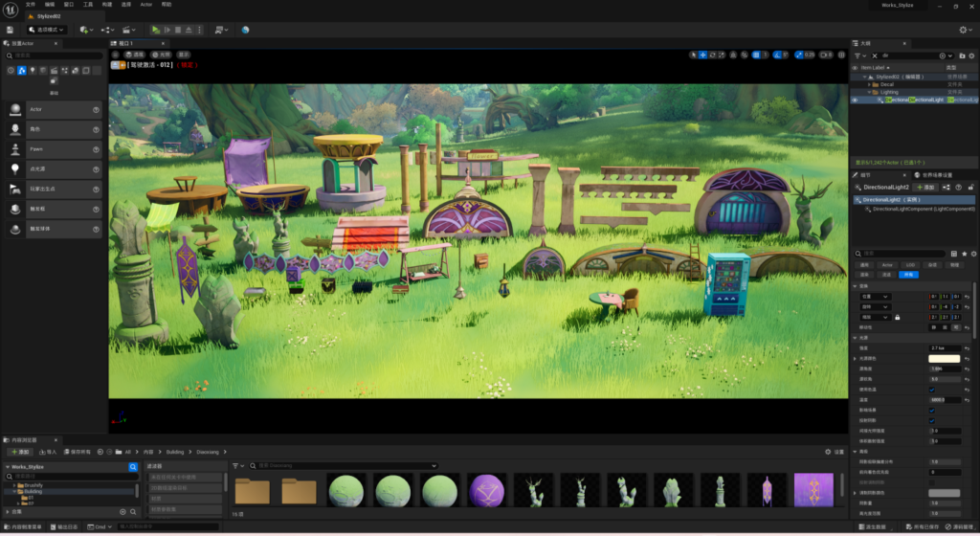Toggle grid snapping in viewport toolbar
The width and height of the screenshot is (980, 536).
coord(756,55)
